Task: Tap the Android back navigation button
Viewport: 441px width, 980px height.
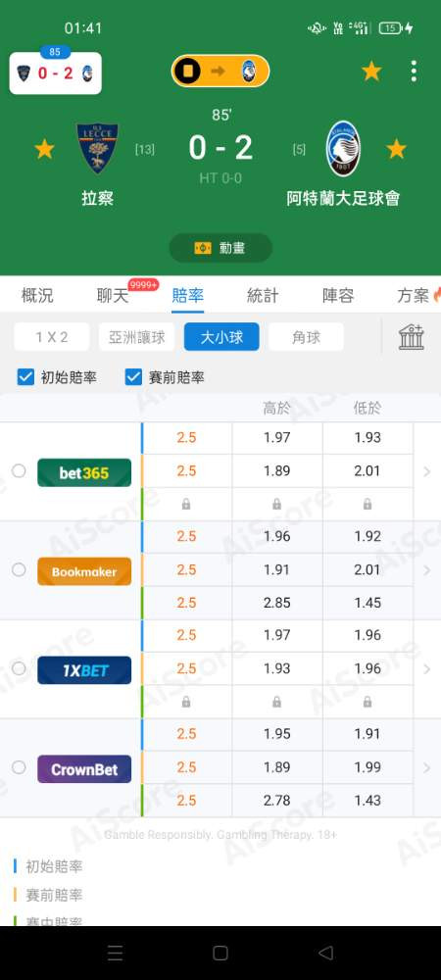Action: coord(325,953)
